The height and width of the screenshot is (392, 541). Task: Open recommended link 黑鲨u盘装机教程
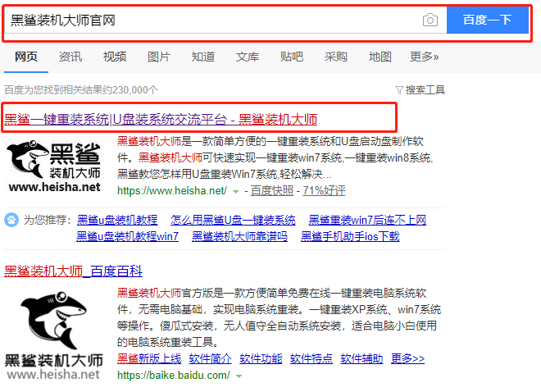tap(117, 220)
